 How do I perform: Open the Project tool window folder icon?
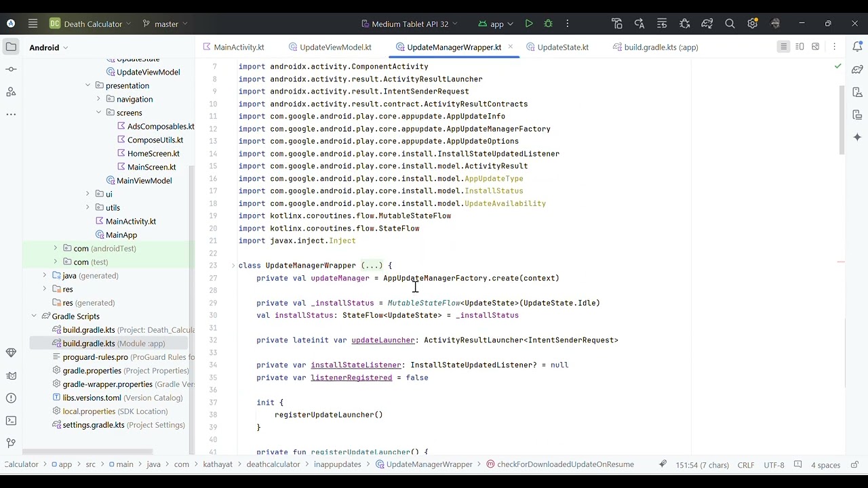11,47
